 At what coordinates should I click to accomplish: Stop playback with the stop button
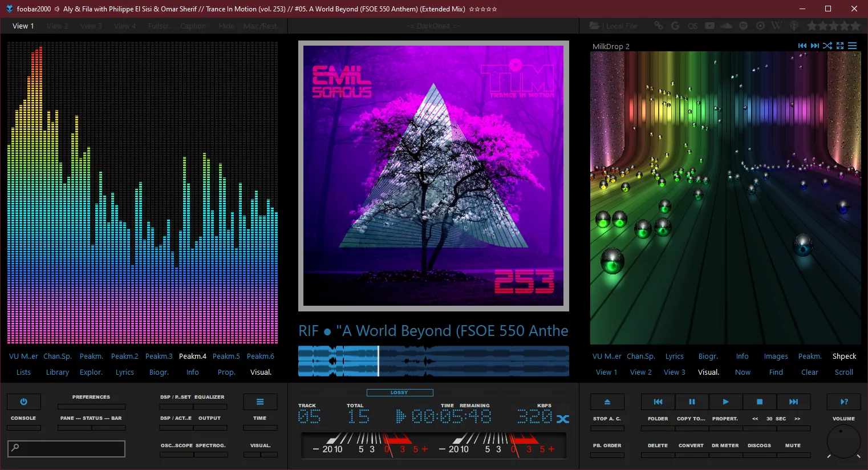[760, 402]
